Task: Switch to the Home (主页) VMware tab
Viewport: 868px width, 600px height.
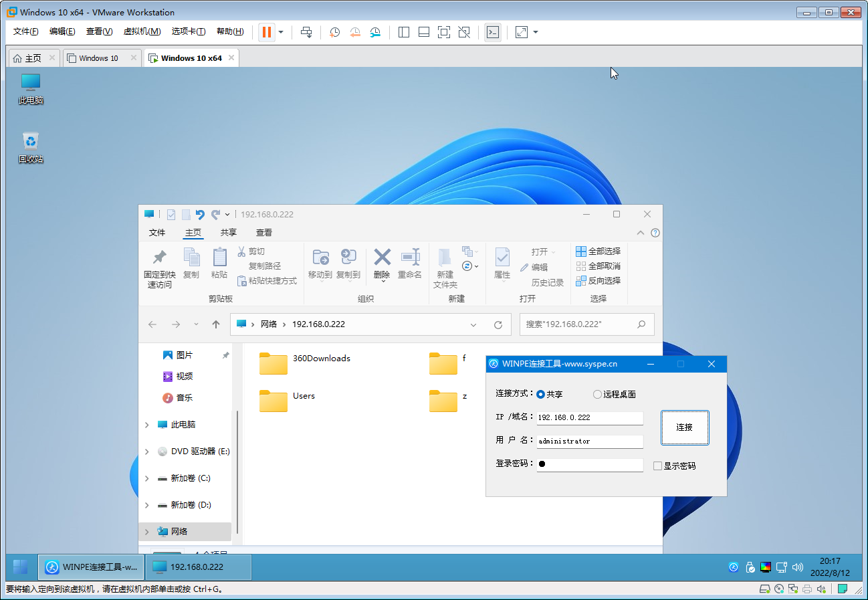Action: (33, 58)
